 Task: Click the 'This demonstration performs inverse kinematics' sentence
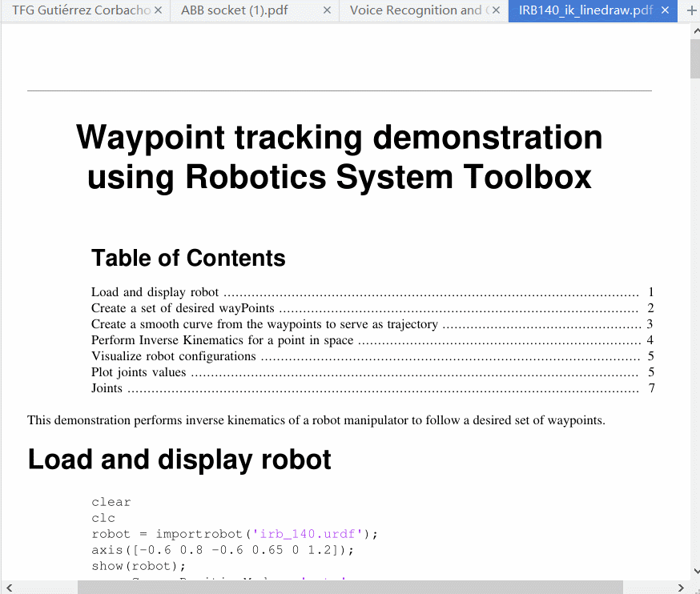tap(316, 420)
